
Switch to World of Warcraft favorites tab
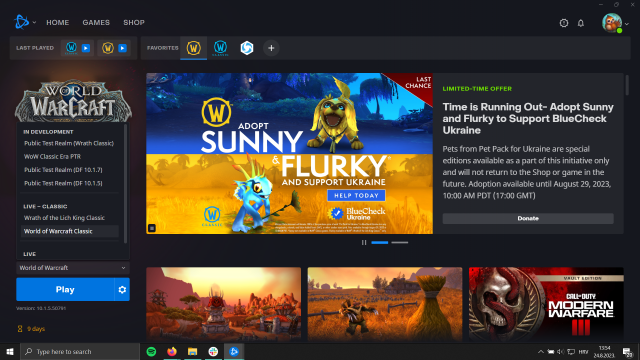click(193, 48)
